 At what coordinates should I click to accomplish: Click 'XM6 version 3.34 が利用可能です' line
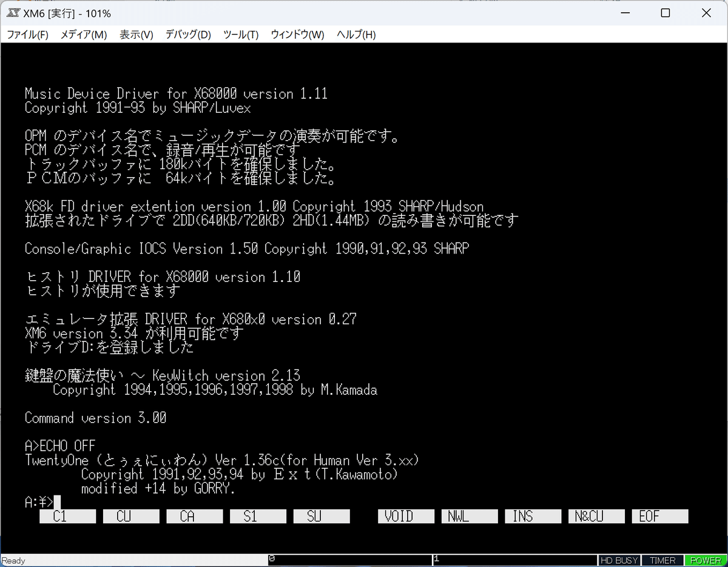click(x=134, y=334)
